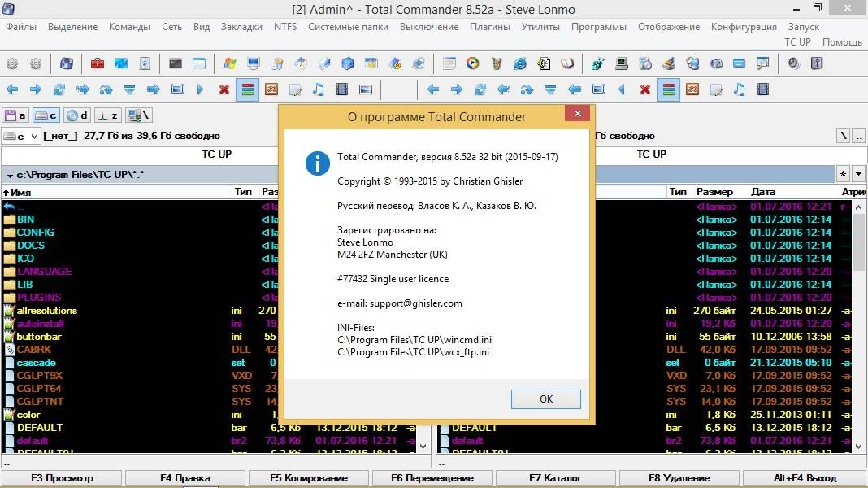Open the Конфигурация menu
This screenshot has width=868, height=488.
coord(744,27)
